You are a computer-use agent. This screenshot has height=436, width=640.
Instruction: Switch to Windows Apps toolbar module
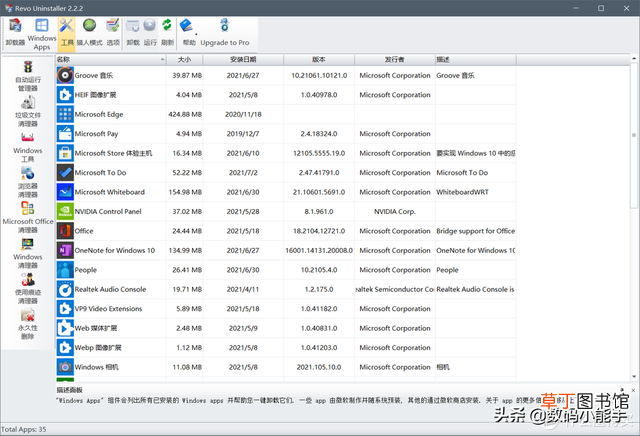click(42, 33)
